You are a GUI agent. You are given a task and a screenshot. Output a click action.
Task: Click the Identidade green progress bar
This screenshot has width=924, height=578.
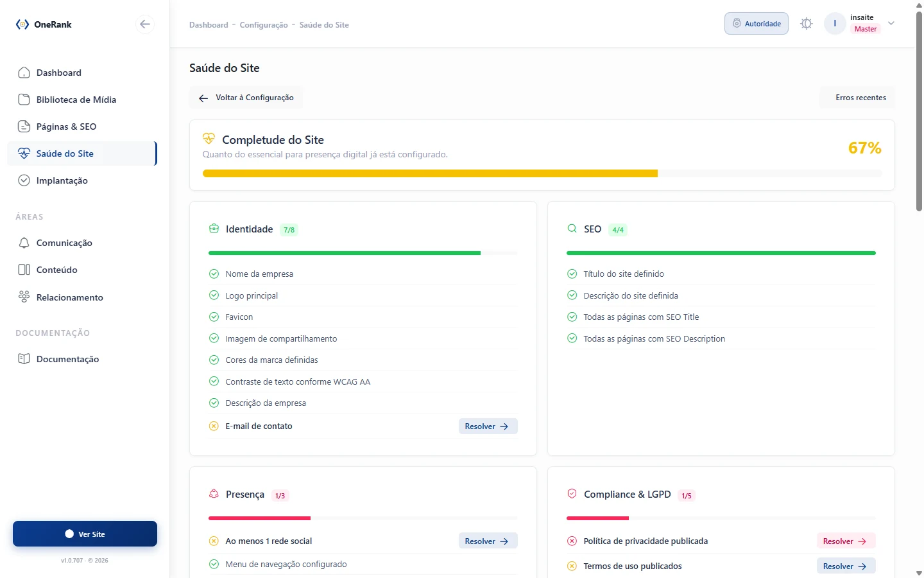click(345, 253)
